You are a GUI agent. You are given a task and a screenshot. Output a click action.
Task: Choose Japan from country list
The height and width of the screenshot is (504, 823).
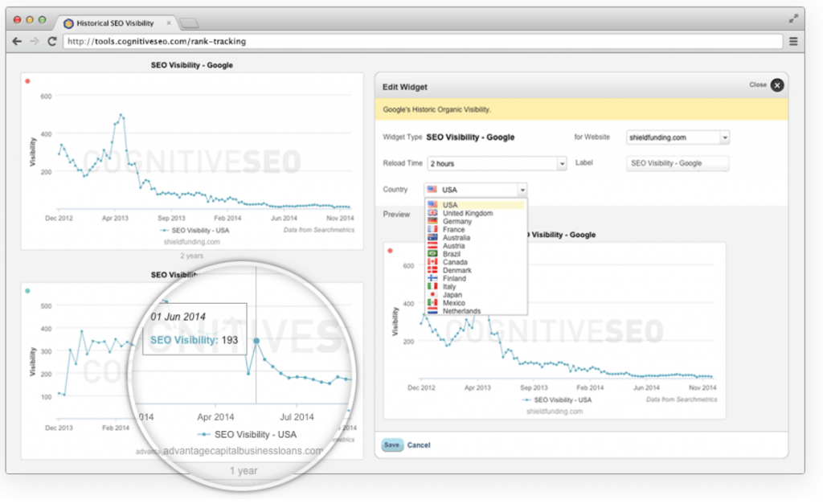[476, 294]
